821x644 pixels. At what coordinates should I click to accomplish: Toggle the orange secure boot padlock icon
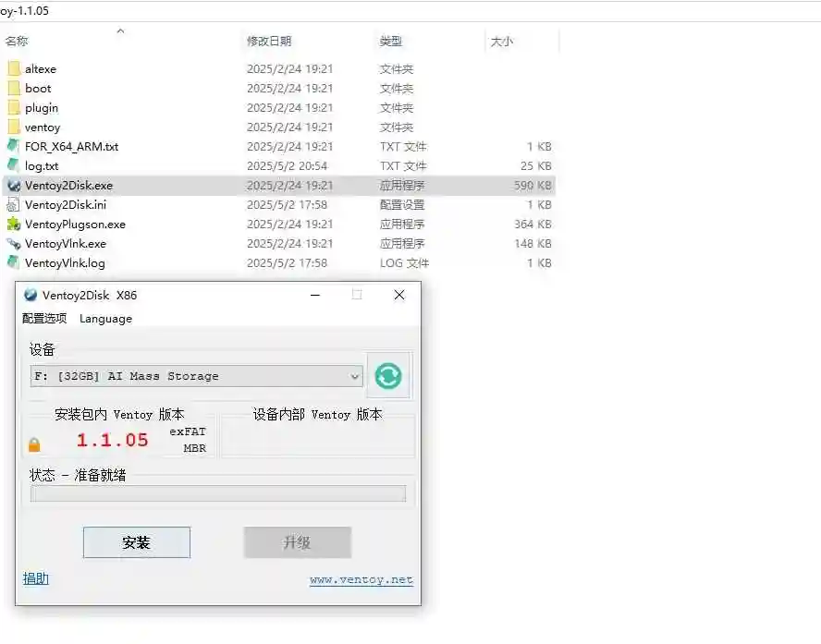[x=34, y=444]
